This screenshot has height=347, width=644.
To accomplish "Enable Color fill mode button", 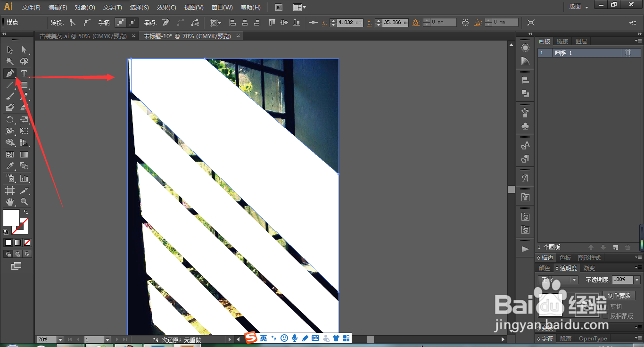I will pos(8,243).
